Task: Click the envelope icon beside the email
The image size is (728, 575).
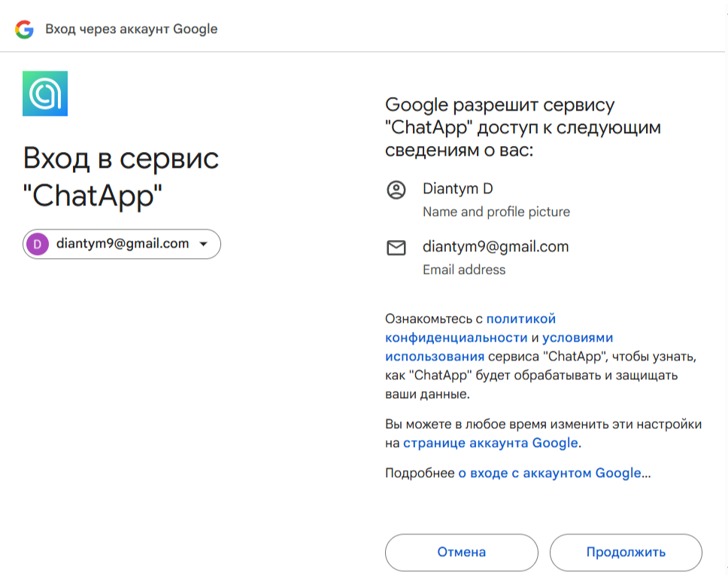Action: (396, 248)
